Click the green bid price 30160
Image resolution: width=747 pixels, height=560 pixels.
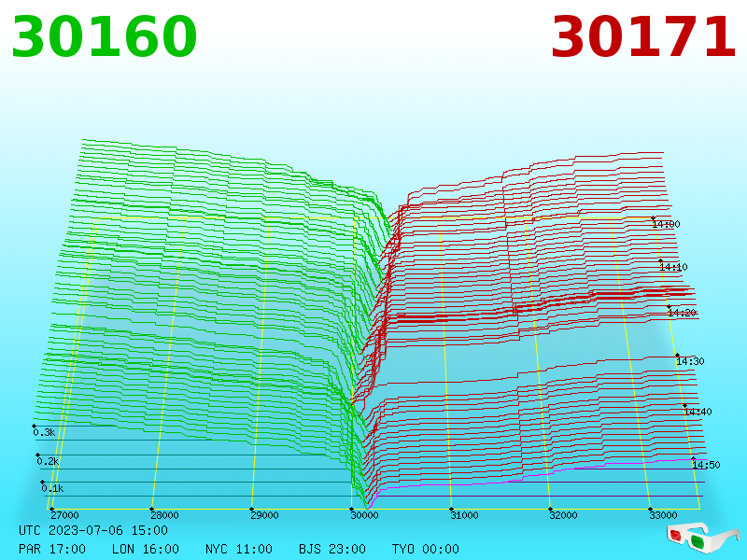click(x=104, y=37)
